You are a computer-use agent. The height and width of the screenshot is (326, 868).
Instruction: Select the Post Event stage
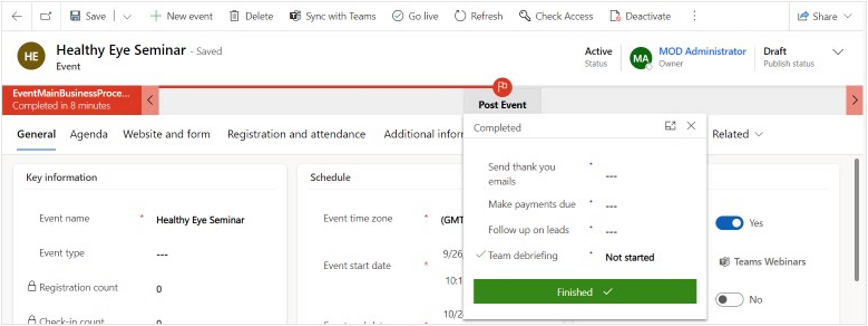(x=502, y=105)
